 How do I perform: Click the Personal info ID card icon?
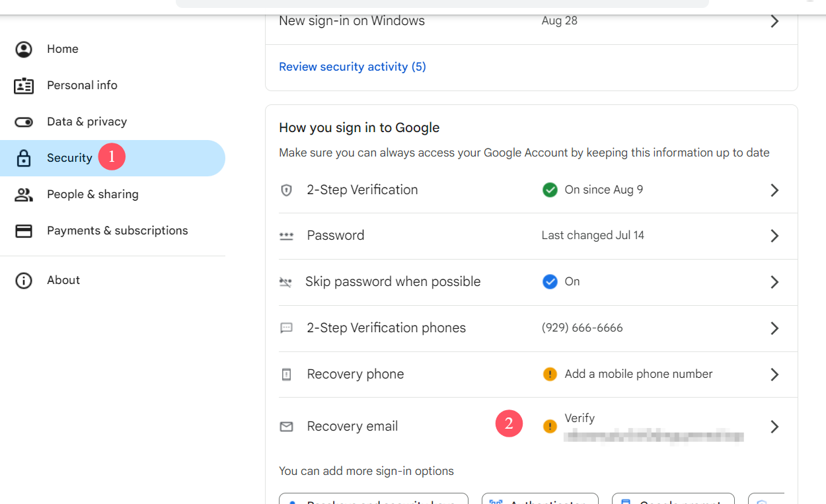coord(24,86)
